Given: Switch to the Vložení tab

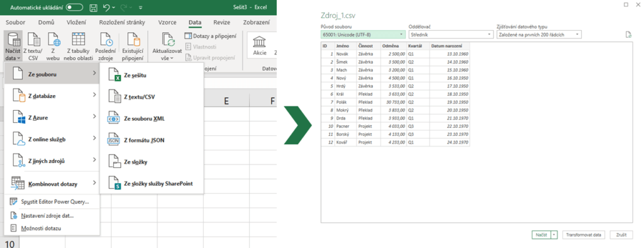Looking at the screenshot, I should click(x=76, y=22).
